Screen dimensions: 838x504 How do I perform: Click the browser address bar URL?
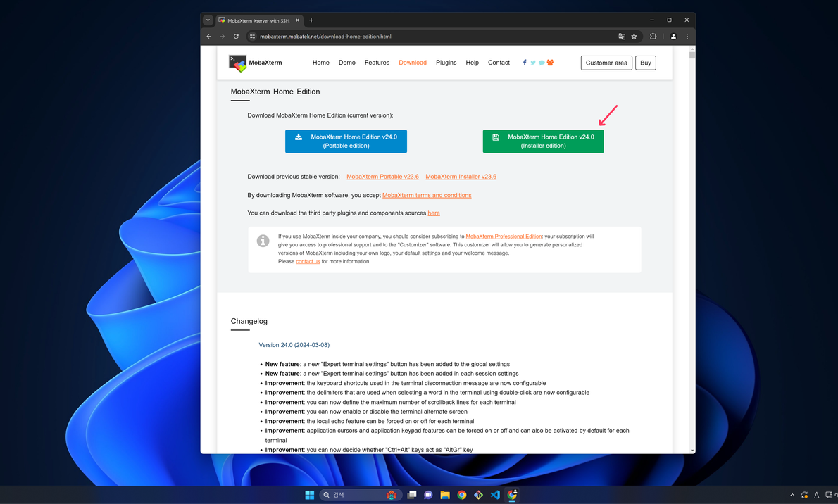[x=325, y=37]
